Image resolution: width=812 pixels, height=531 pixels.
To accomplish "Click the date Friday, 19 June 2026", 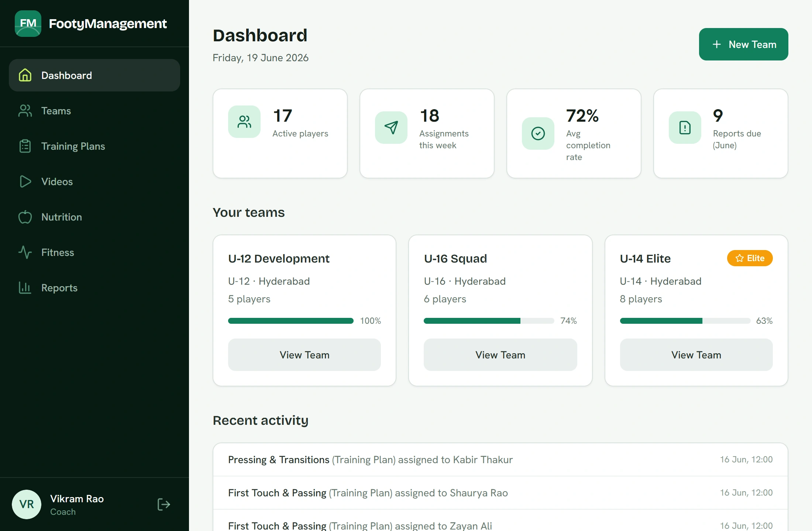I will (261, 58).
